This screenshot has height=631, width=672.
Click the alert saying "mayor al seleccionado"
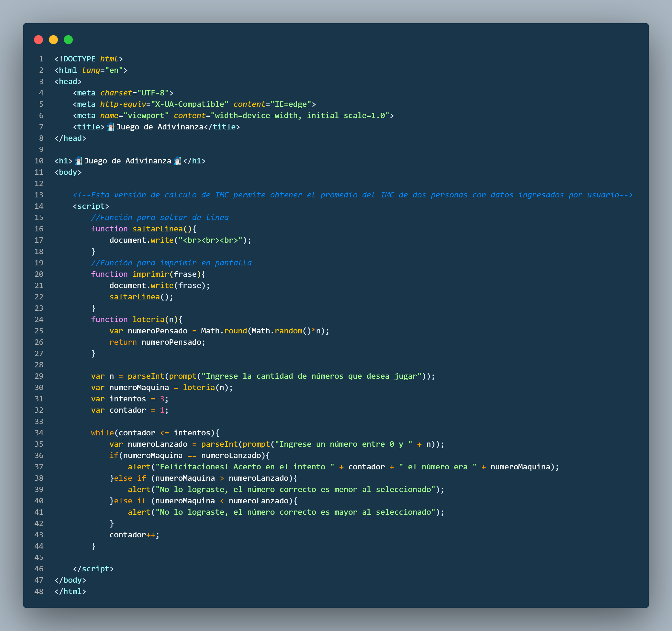(x=286, y=512)
